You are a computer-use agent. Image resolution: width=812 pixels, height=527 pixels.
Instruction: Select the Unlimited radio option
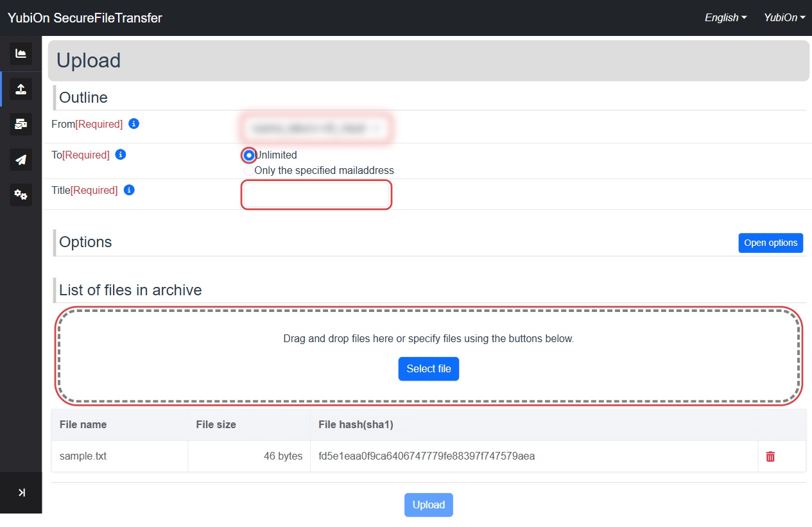(249, 155)
